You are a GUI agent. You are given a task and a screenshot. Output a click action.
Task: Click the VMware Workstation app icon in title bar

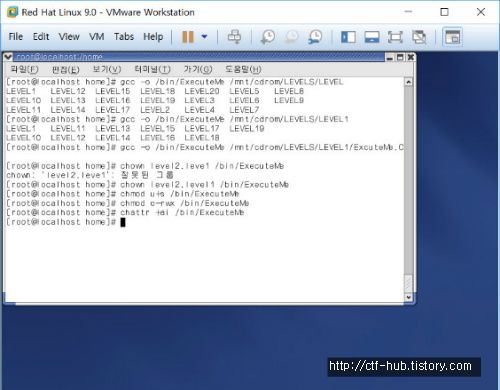coord(12,12)
